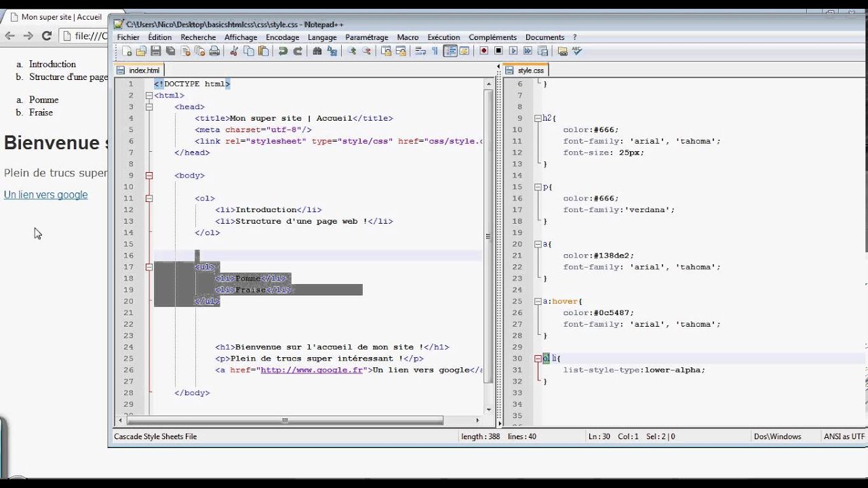Click the Redo arrow icon
This screenshot has width=868, height=488.
coord(297,51)
